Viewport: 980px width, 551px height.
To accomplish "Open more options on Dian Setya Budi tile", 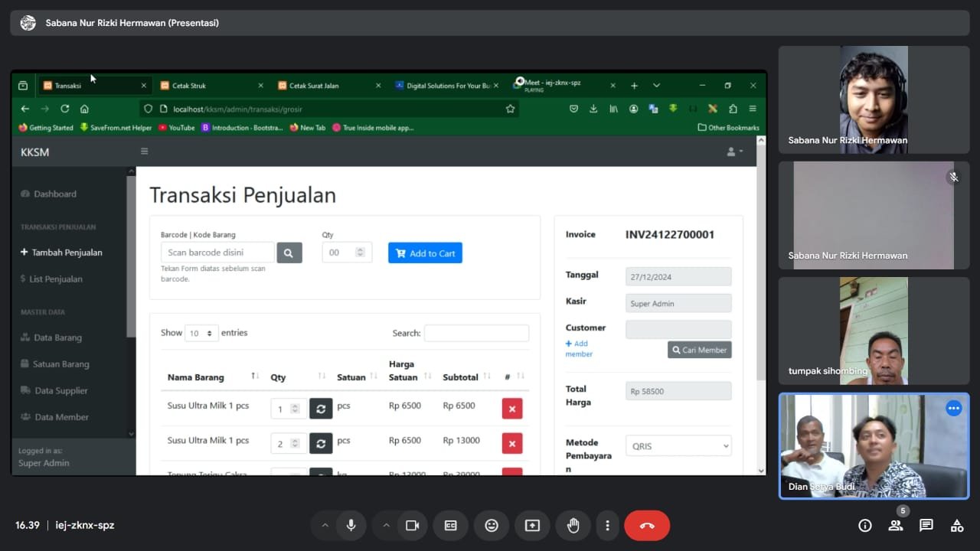I will (x=954, y=409).
